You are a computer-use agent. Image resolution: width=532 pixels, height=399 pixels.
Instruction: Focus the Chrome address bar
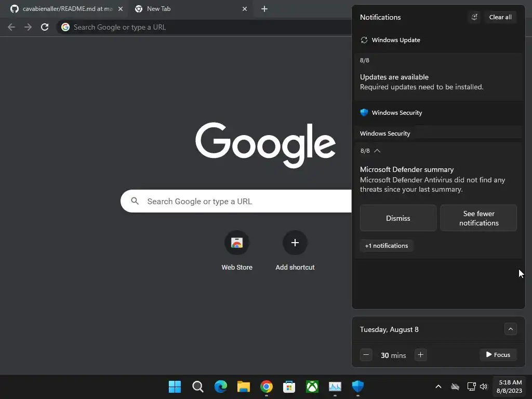coord(204,27)
